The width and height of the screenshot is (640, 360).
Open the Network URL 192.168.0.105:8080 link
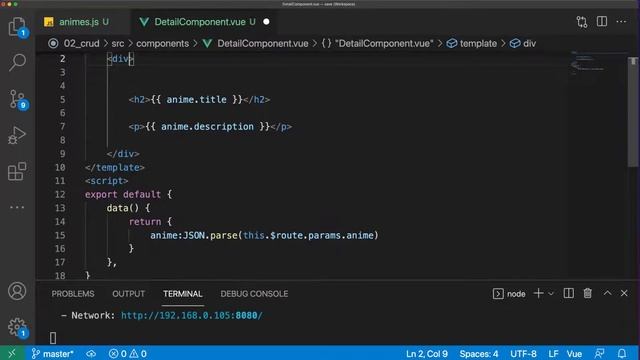click(192, 316)
